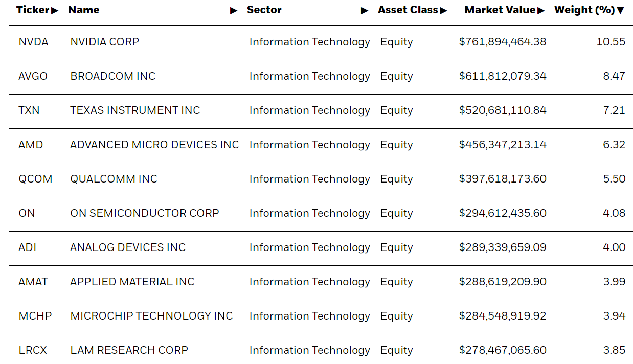Click NVIDIA's market value $761,894,464.38
Viewport: 633px width, 364px height.
coord(502,42)
